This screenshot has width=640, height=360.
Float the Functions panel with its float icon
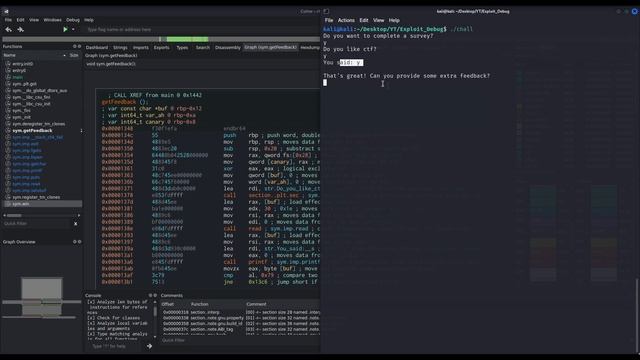(74, 47)
